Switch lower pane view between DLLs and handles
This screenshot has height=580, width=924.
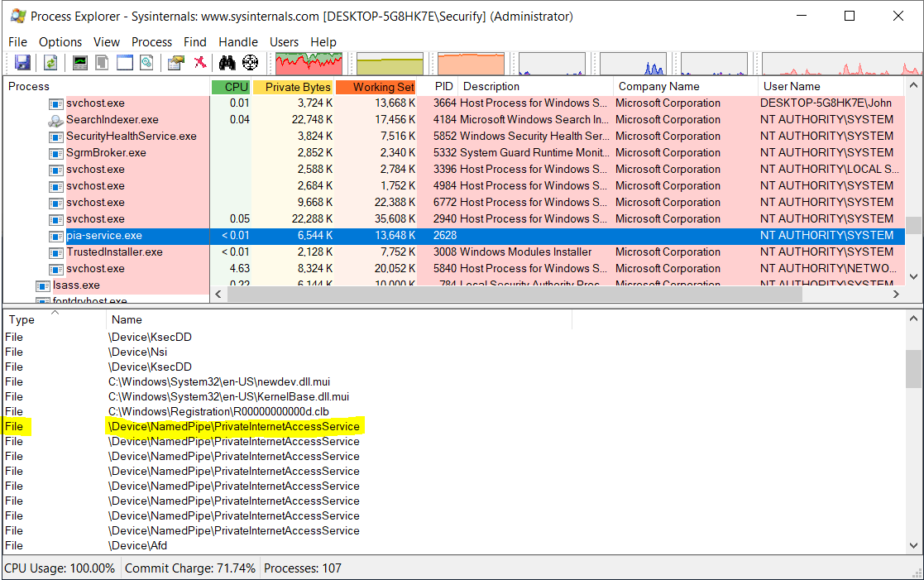146,63
